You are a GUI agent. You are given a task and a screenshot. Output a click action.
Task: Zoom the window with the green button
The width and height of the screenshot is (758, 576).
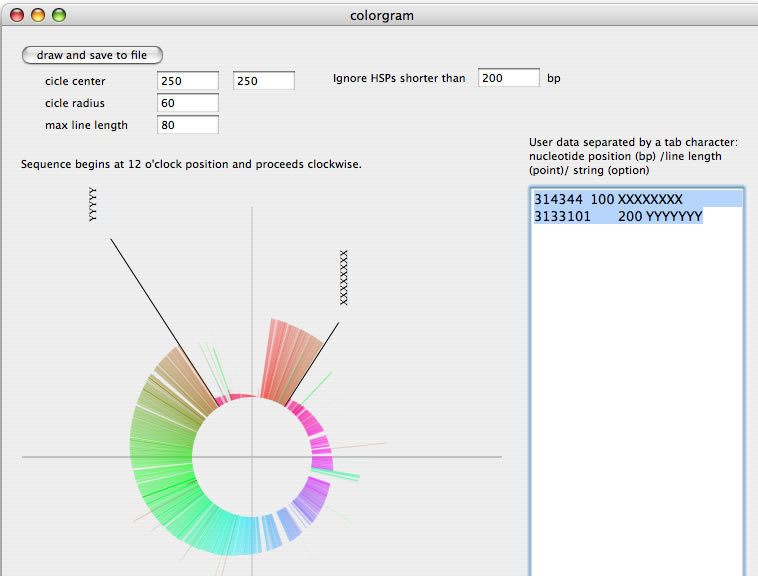59,15
